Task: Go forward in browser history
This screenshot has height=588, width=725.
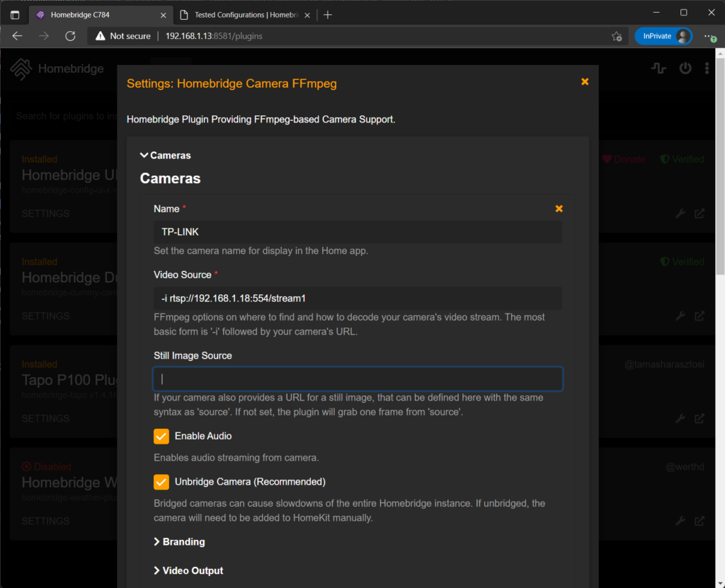Action: click(x=44, y=36)
